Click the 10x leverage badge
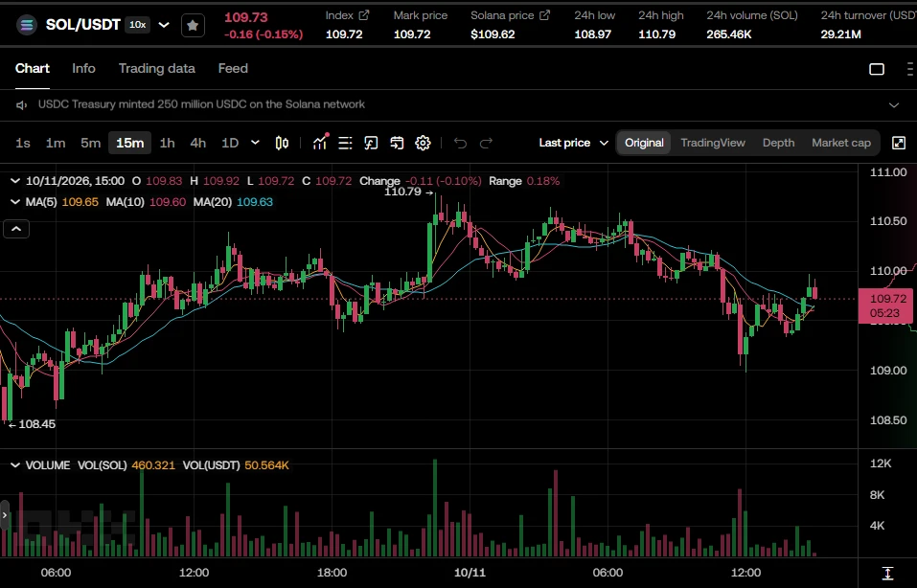Viewport: 917px width, 588px height. point(137,25)
